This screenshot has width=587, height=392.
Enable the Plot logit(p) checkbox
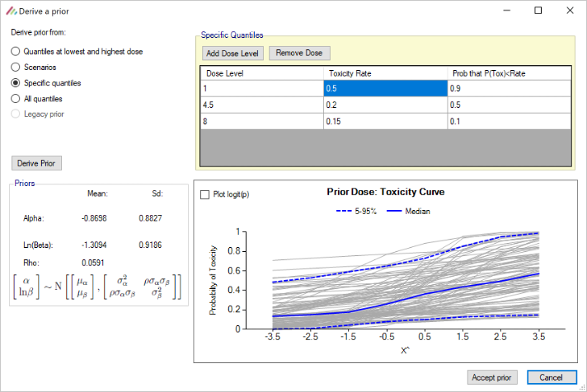point(205,194)
